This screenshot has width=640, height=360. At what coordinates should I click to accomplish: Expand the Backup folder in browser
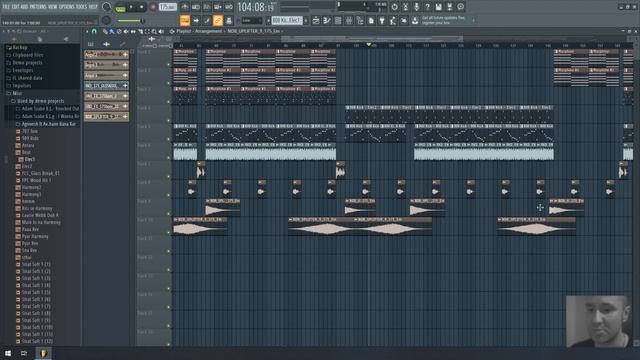pyautogui.click(x=20, y=47)
